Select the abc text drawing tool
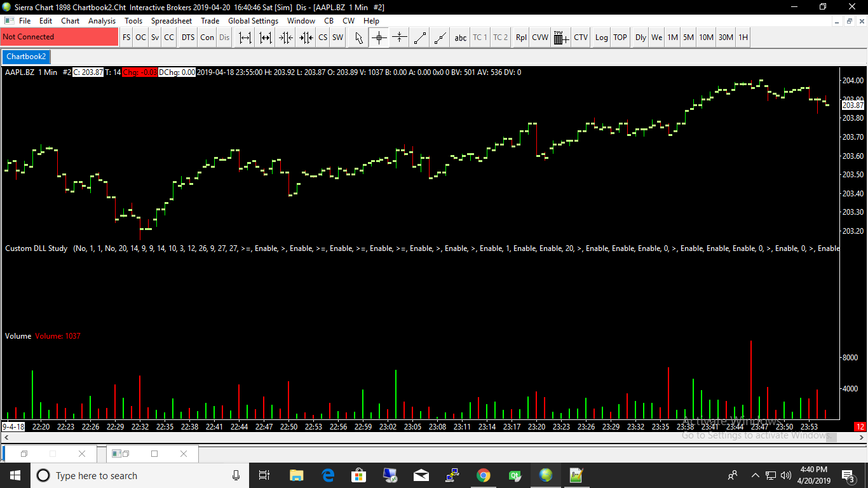The image size is (868, 488). coord(461,37)
